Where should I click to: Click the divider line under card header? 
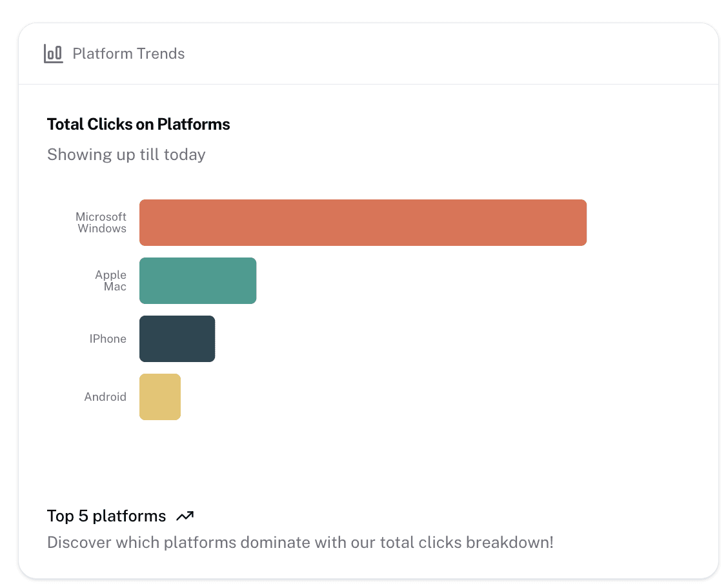click(x=369, y=84)
